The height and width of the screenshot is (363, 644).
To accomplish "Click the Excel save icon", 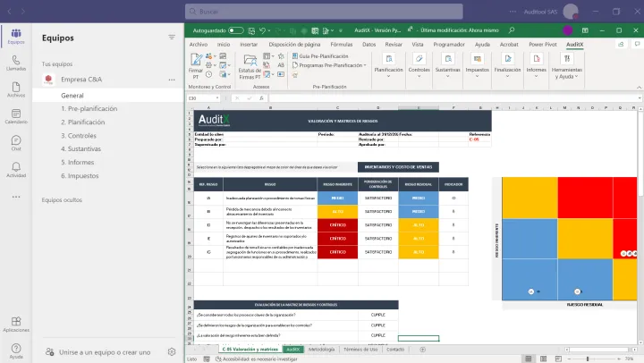I will coord(251,30).
